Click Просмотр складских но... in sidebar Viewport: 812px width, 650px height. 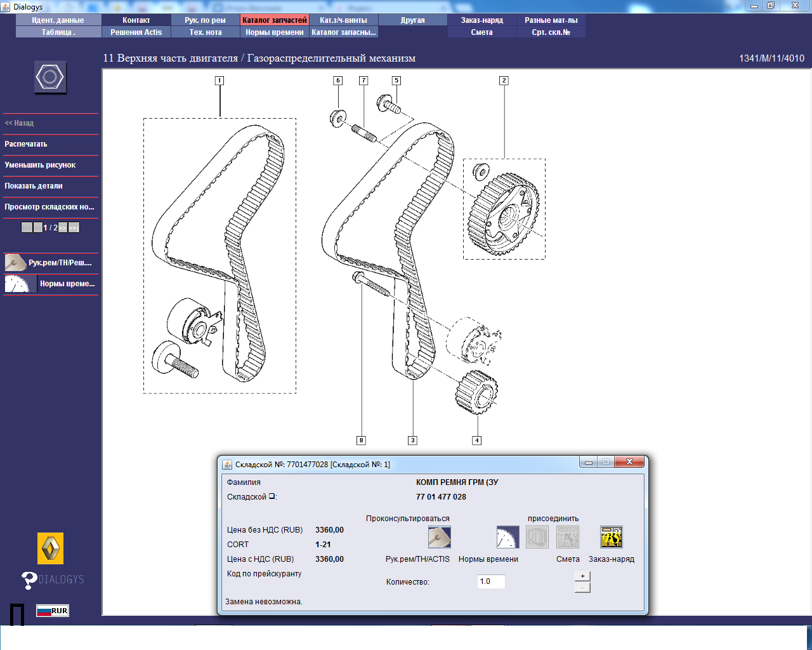49,207
